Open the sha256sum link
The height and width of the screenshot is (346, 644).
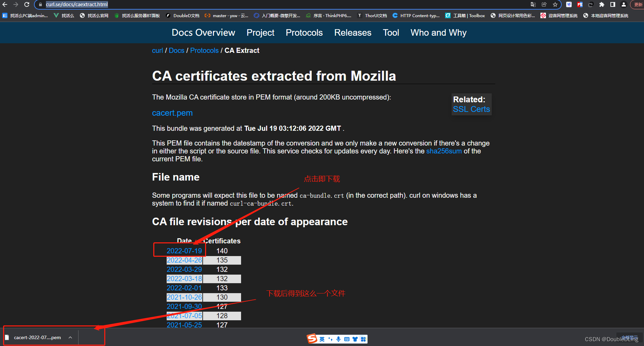coord(444,151)
